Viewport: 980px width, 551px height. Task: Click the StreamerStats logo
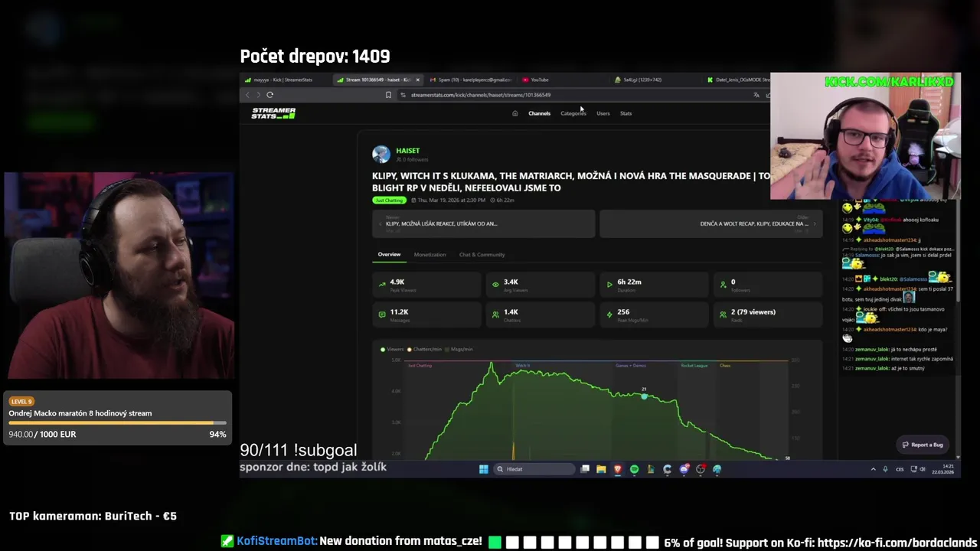click(x=273, y=113)
